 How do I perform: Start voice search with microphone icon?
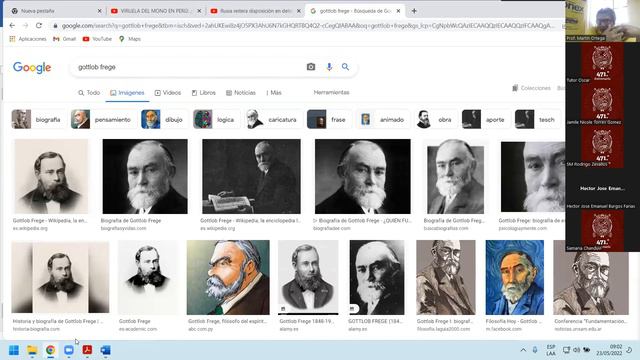tap(329, 67)
